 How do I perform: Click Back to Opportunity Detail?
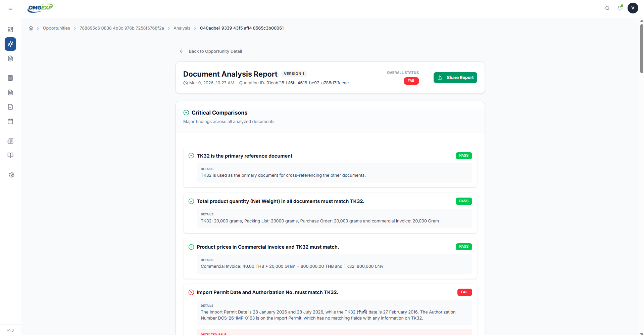point(211,51)
